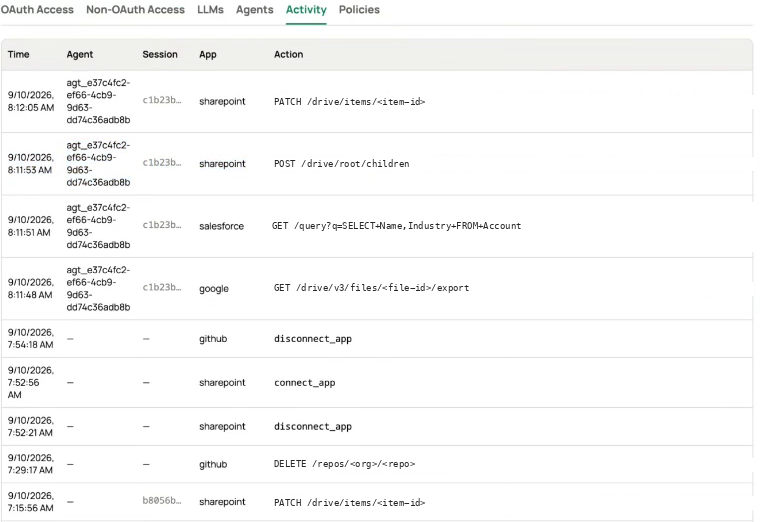This screenshot has height=522, width=763.
Task: Open session c1b23b in the 8:12:05 AM row
Action: (162, 100)
